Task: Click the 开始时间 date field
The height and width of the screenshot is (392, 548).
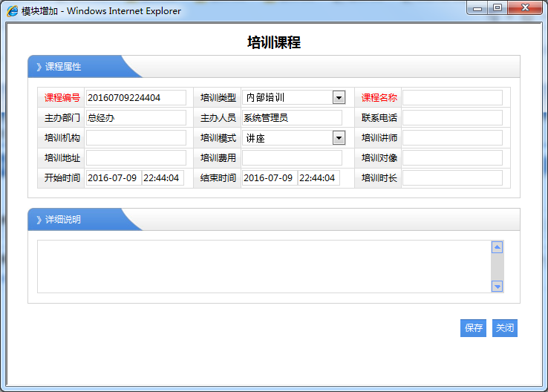Action: (113, 178)
